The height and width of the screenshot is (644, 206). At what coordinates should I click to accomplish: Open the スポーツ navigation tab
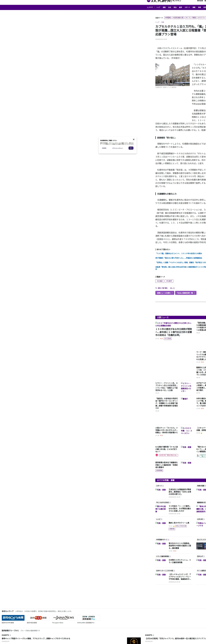coord(187,8)
